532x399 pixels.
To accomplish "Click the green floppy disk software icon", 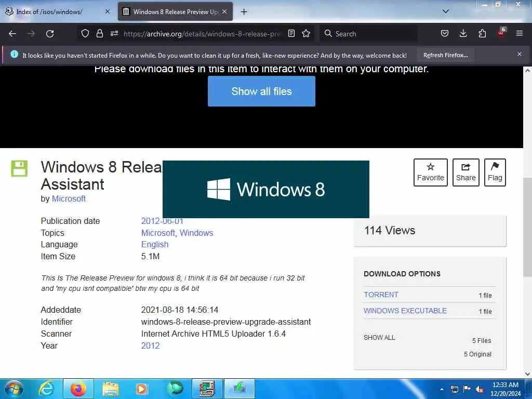I will (19, 169).
